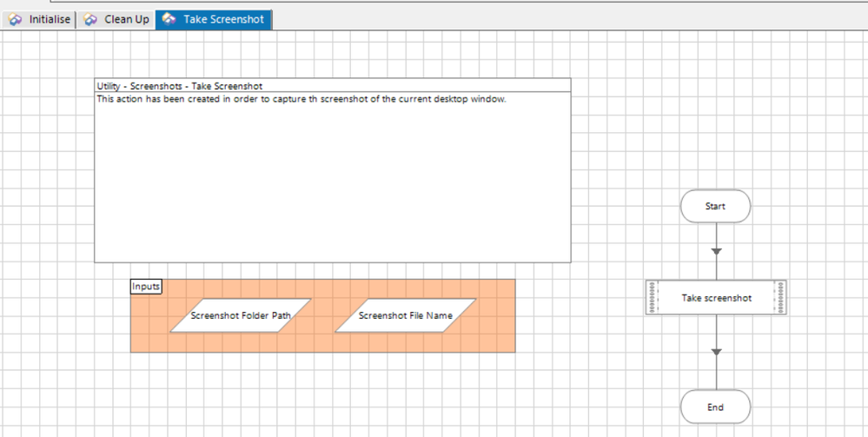Image resolution: width=868 pixels, height=437 pixels.
Task: Select the End stage
Action: point(715,407)
